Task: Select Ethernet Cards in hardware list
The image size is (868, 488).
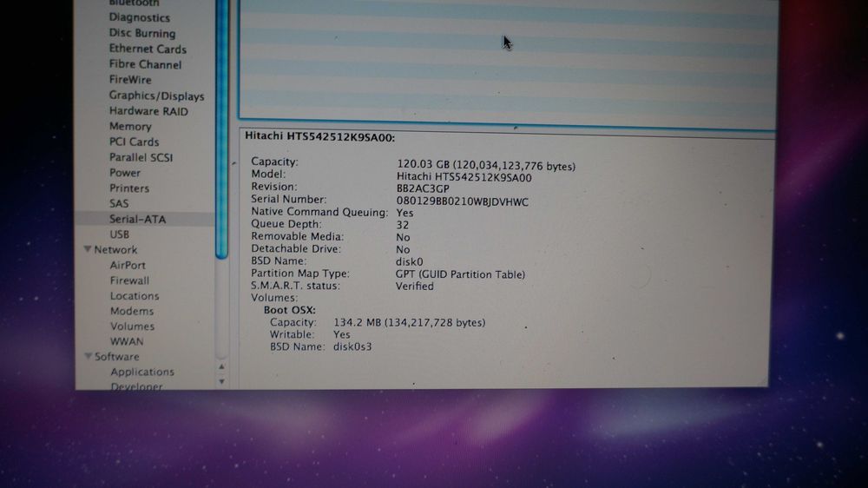Action: pyautogui.click(x=148, y=49)
